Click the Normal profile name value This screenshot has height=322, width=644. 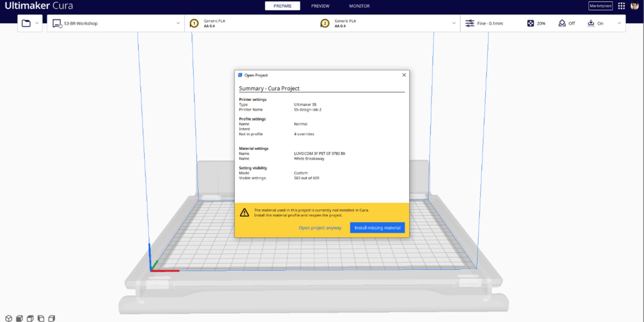coord(301,124)
